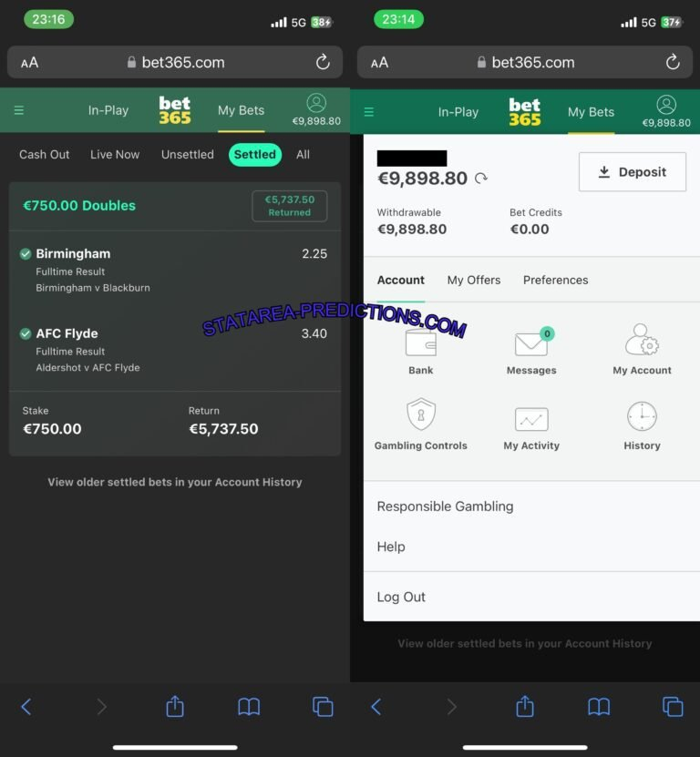Switch to the Unsettled bets filter
This screenshot has height=757, width=700.
pyautogui.click(x=187, y=155)
